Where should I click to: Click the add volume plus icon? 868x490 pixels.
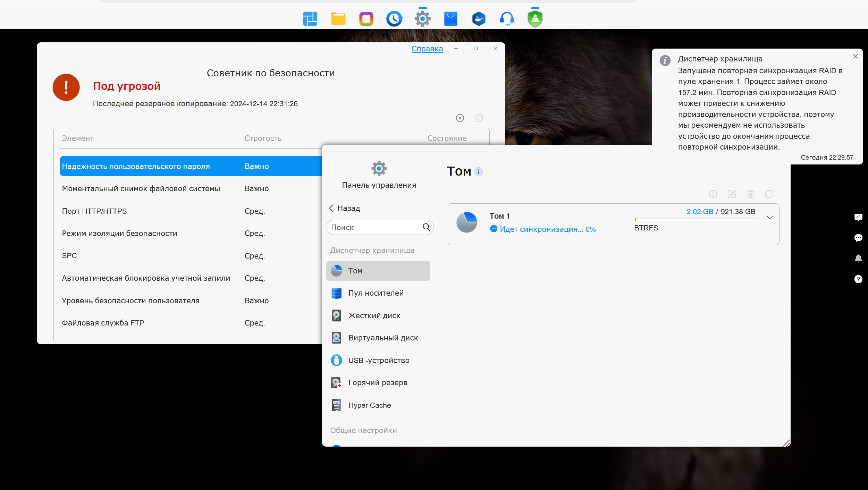713,194
